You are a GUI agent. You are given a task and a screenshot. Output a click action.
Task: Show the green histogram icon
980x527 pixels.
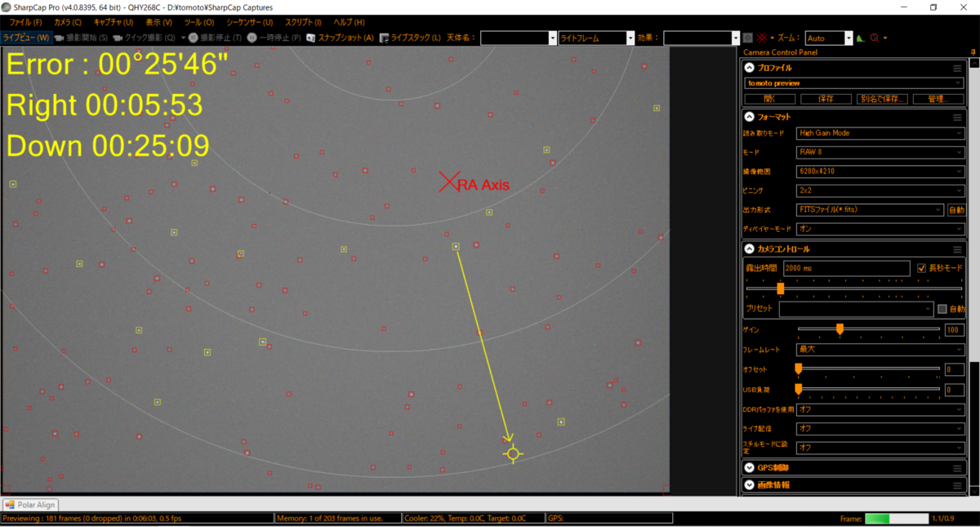tap(861, 38)
